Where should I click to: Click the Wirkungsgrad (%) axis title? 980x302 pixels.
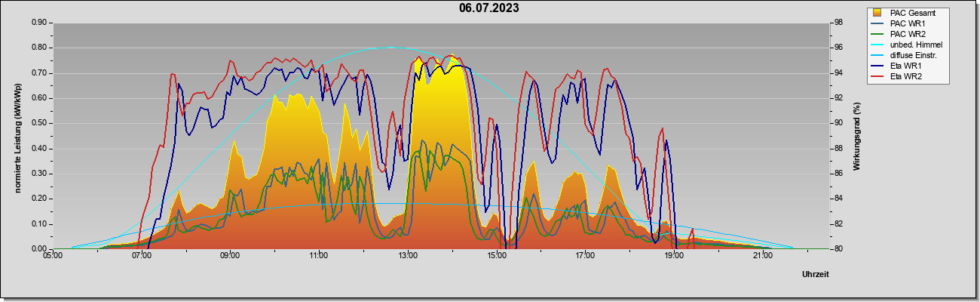(x=857, y=136)
